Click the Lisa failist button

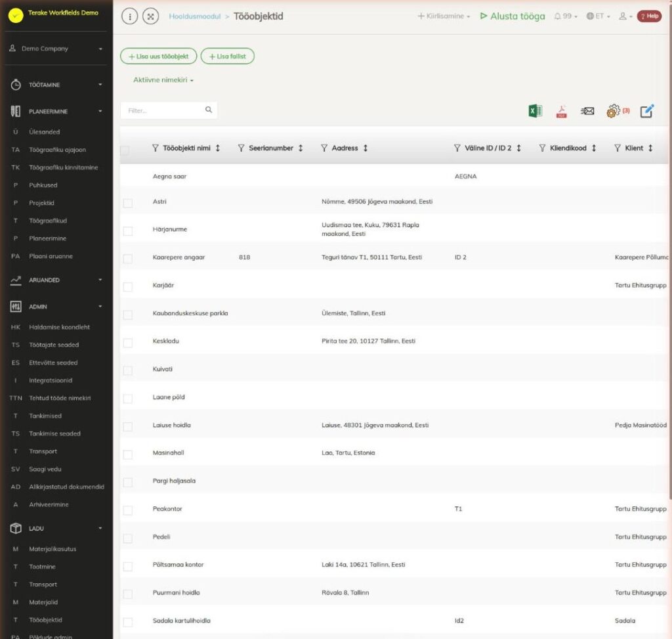[228, 56]
